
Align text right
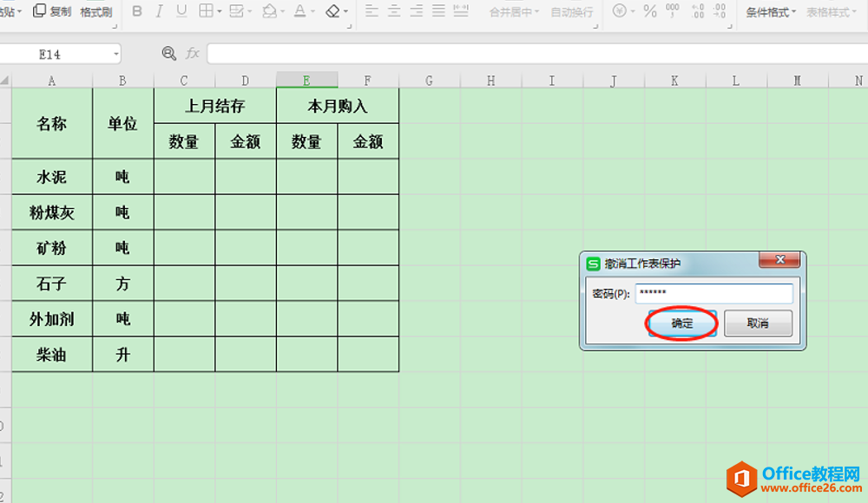(x=417, y=10)
